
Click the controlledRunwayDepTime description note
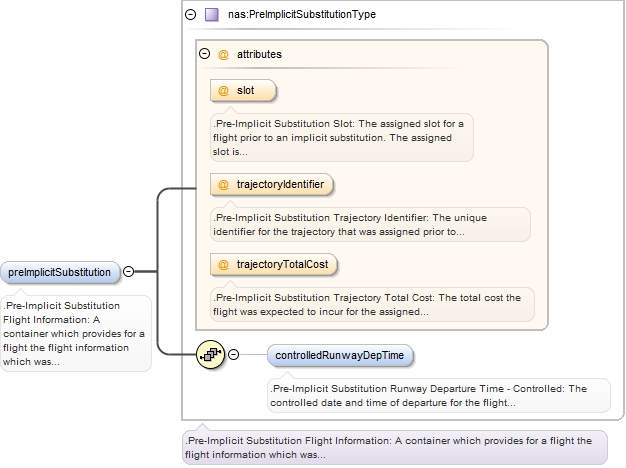(x=438, y=395)
